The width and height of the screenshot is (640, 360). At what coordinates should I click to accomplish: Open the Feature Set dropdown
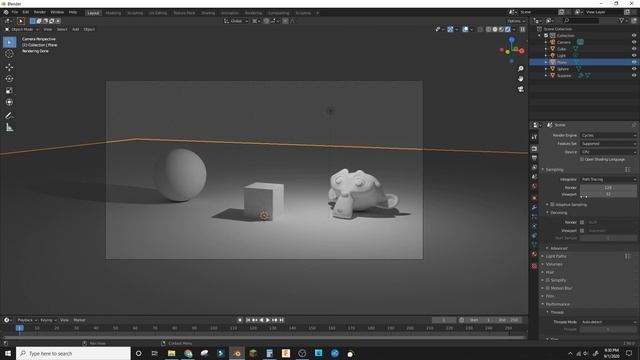point(608,144)
